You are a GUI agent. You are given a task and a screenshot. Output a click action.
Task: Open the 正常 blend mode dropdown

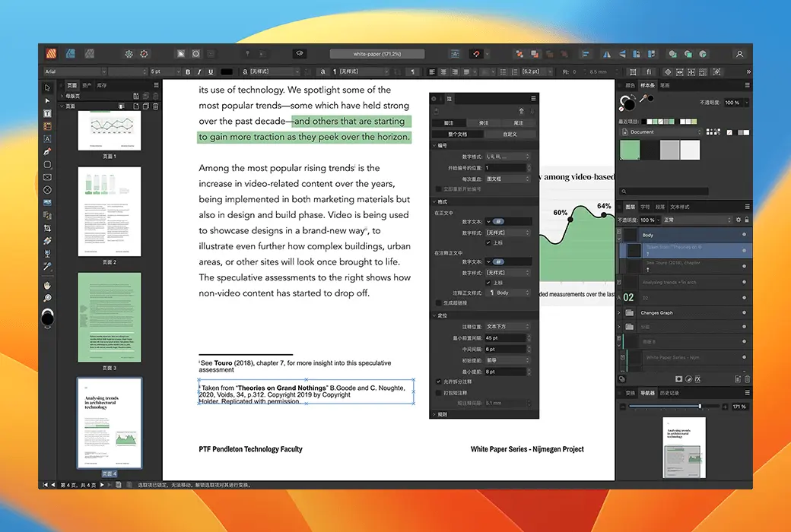click(x=697, y=220)
